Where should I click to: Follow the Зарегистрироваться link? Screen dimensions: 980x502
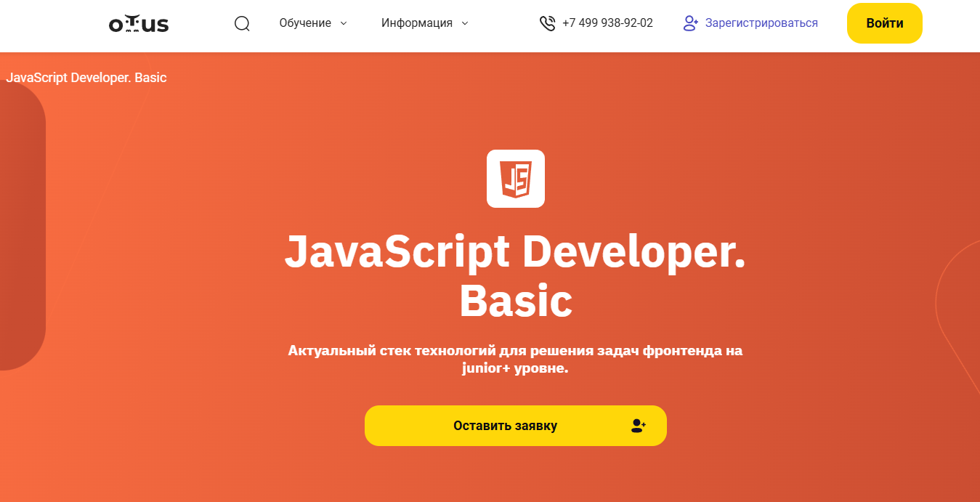tap(761, 23)
